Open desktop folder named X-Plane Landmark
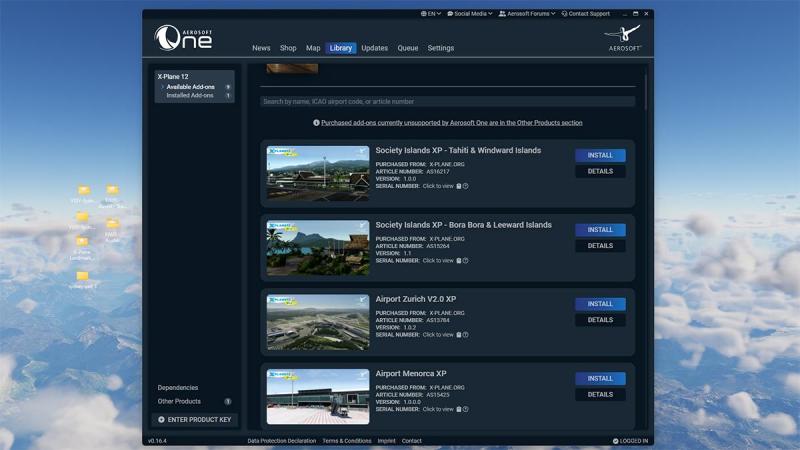Image resolution: width=800 pixels, height=450 pixels. [x=82, y=248]
